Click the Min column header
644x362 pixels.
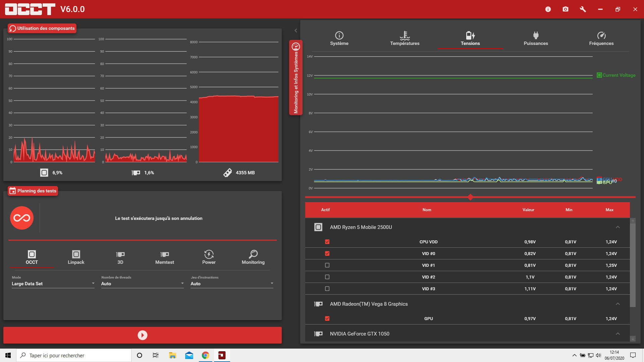569,210
